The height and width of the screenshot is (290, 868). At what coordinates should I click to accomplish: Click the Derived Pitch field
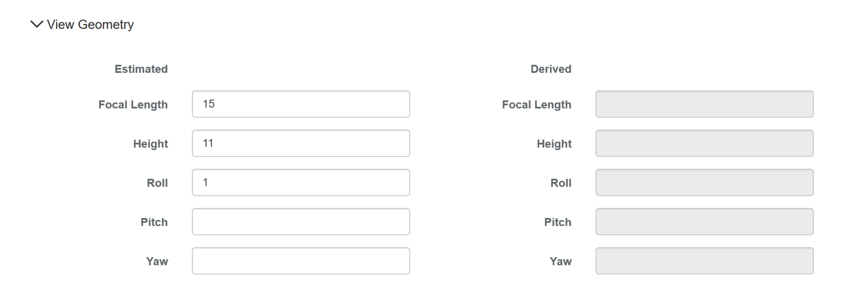[704, 221]
